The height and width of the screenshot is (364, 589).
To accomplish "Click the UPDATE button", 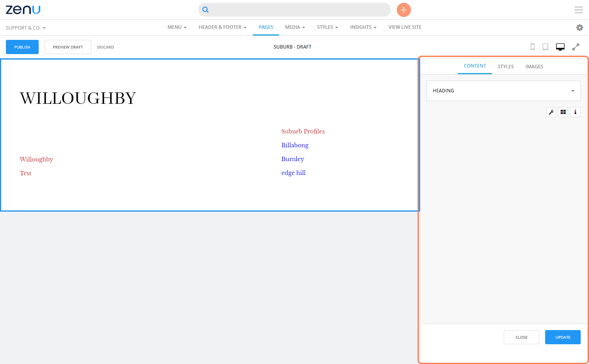I will (563, 337).
